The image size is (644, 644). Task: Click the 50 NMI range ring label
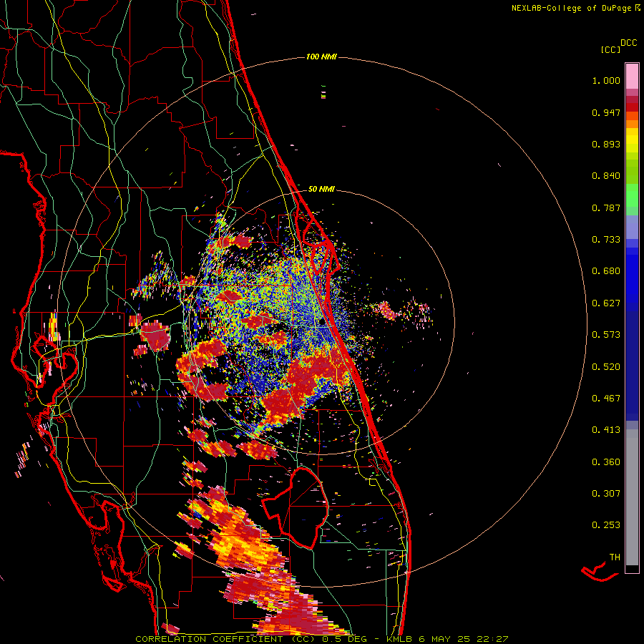click(x=321, y=189)
